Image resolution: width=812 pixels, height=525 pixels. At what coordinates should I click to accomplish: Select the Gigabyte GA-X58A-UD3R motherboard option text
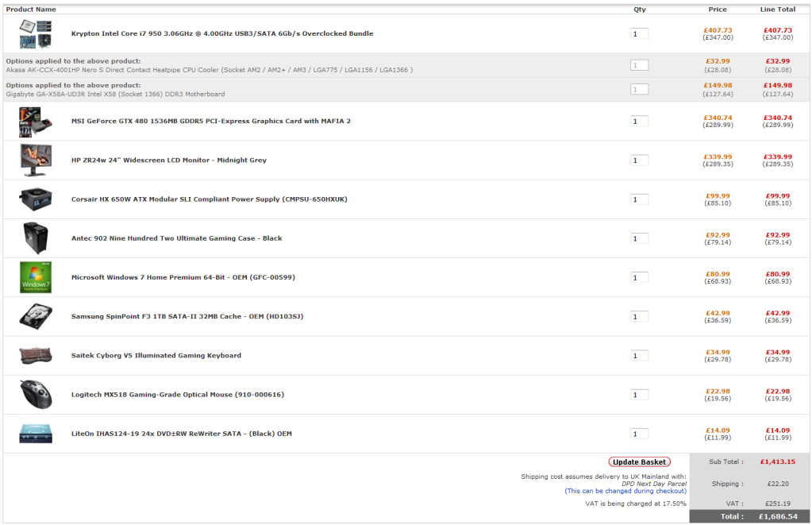point(115,95)
